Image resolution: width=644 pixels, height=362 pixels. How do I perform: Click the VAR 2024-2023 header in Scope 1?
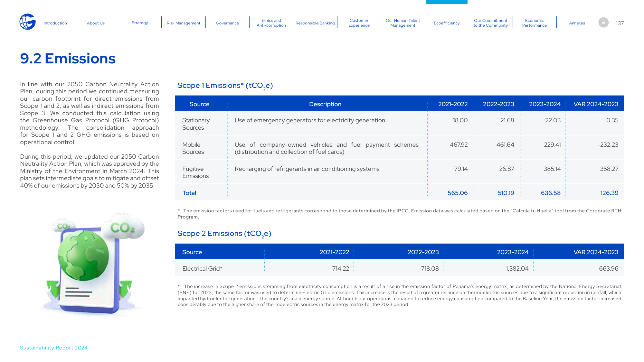point(596,104)
